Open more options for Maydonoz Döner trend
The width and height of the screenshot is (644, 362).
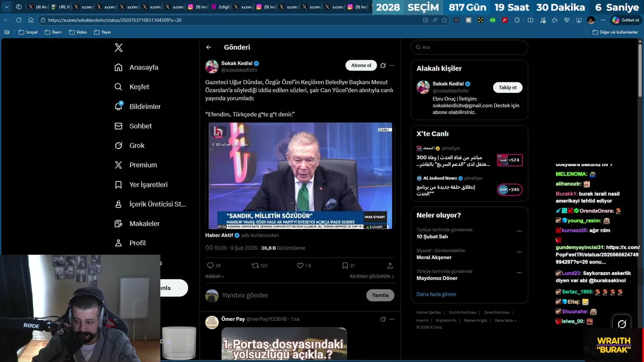pos(519,273)
